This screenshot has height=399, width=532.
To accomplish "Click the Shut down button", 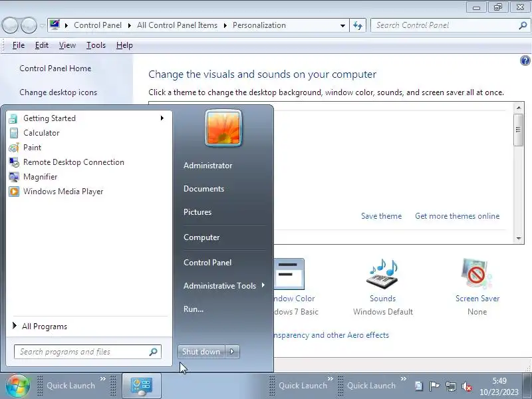I will click(x=201, y=352).
